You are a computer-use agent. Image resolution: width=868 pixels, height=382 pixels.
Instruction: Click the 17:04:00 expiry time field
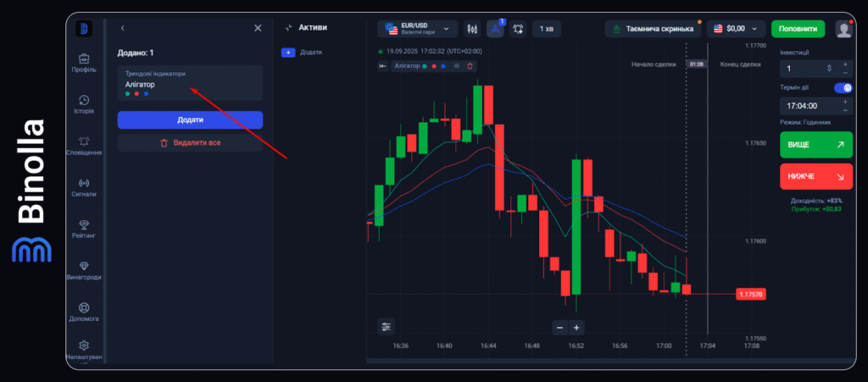click(810, 106)
